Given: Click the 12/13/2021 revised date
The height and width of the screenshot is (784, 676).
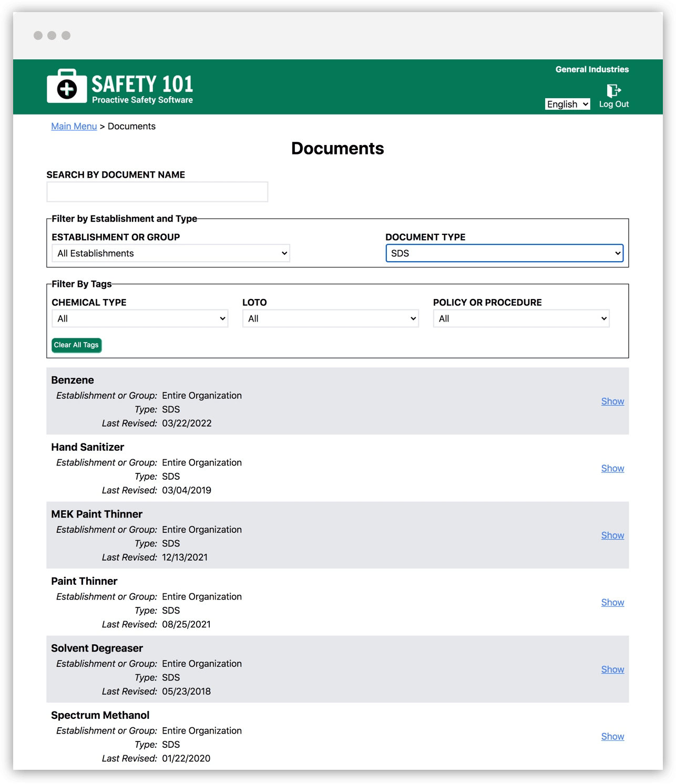Looking at the screenshot, I should click(185, 558).
